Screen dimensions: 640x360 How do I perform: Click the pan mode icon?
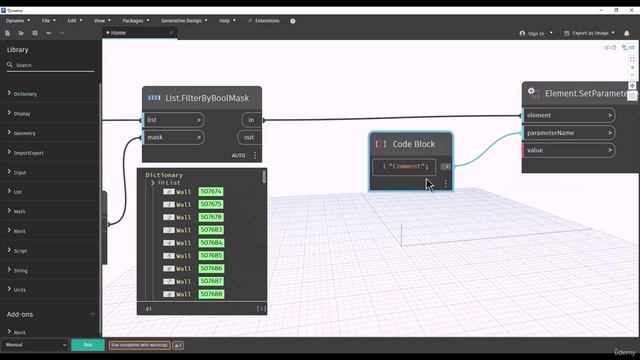pos(632,86)
